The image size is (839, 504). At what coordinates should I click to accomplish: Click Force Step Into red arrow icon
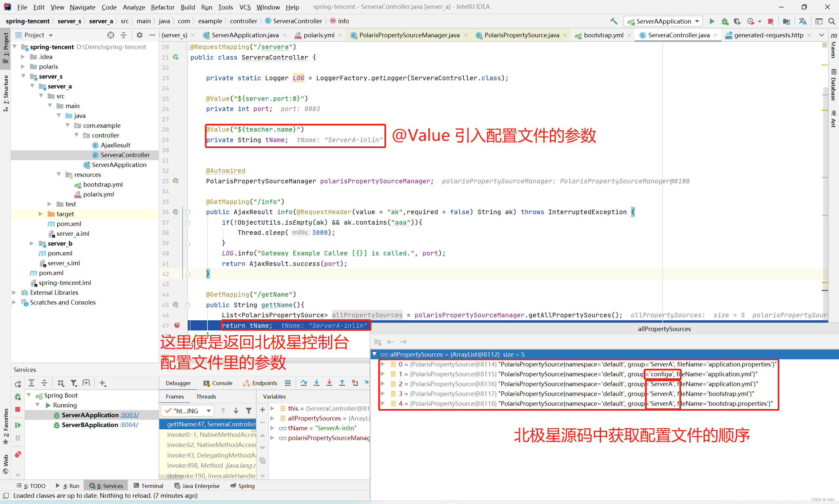click(329, 383)
